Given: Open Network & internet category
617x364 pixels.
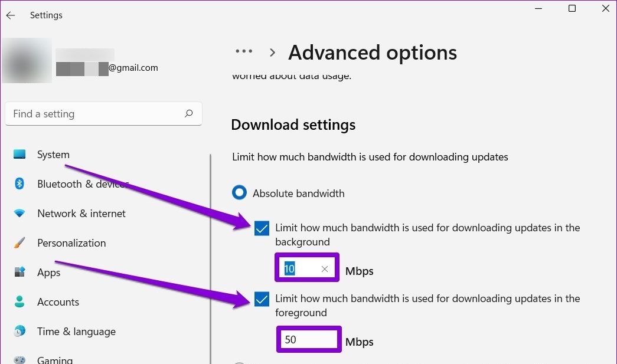Looking at the screenshot, I should (81, 214).
